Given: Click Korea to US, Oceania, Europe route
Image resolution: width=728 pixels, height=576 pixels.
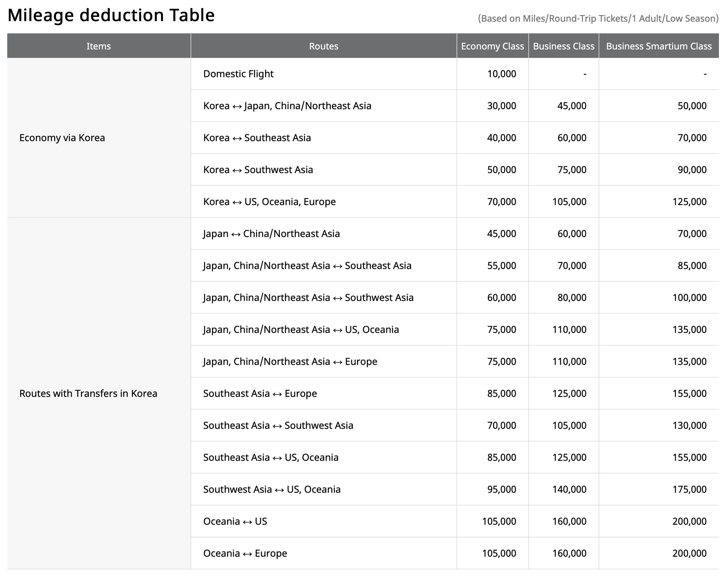Looking at the screenshot, I should [x=269, y=202].
